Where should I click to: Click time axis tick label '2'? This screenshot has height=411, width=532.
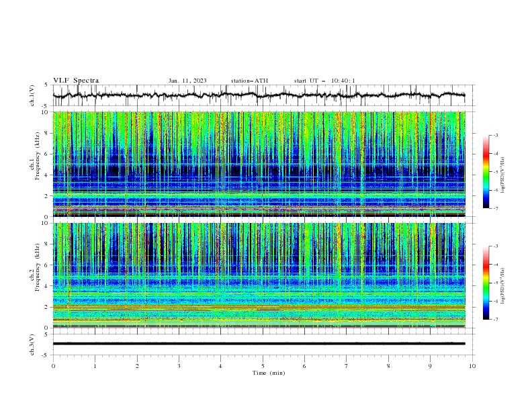[137, 366]
